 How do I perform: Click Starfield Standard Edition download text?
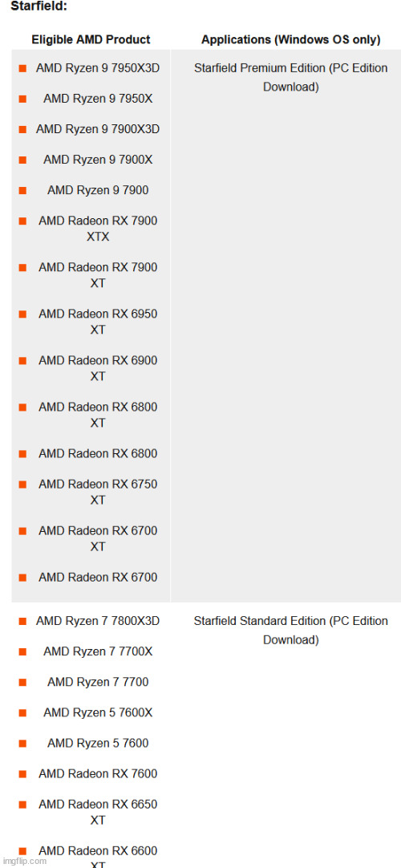click(291, 631)
